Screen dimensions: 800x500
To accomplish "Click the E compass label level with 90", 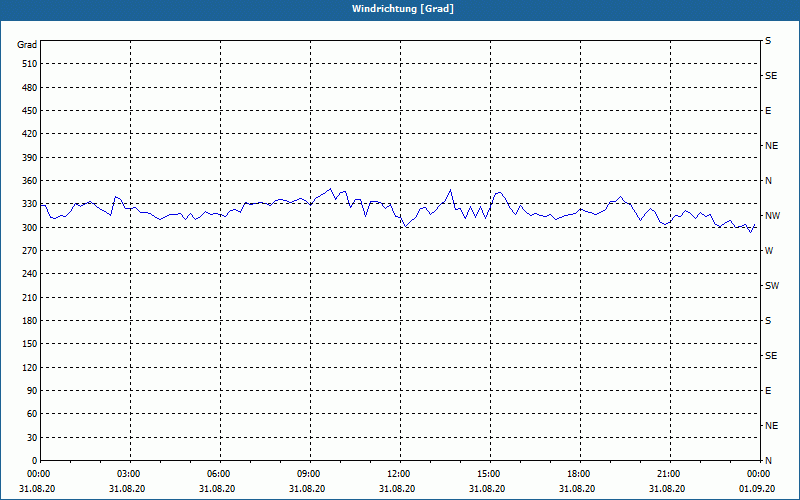I will pyautogui.click(x=768, y=391).
